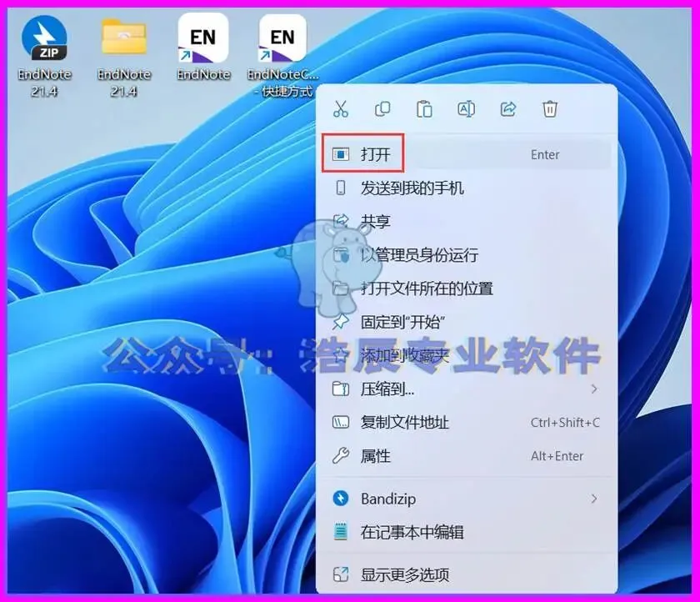700x602 pixels.
Task: Select the EndNote 21.4 ZIP desktop icon
Action: point(44,57)
